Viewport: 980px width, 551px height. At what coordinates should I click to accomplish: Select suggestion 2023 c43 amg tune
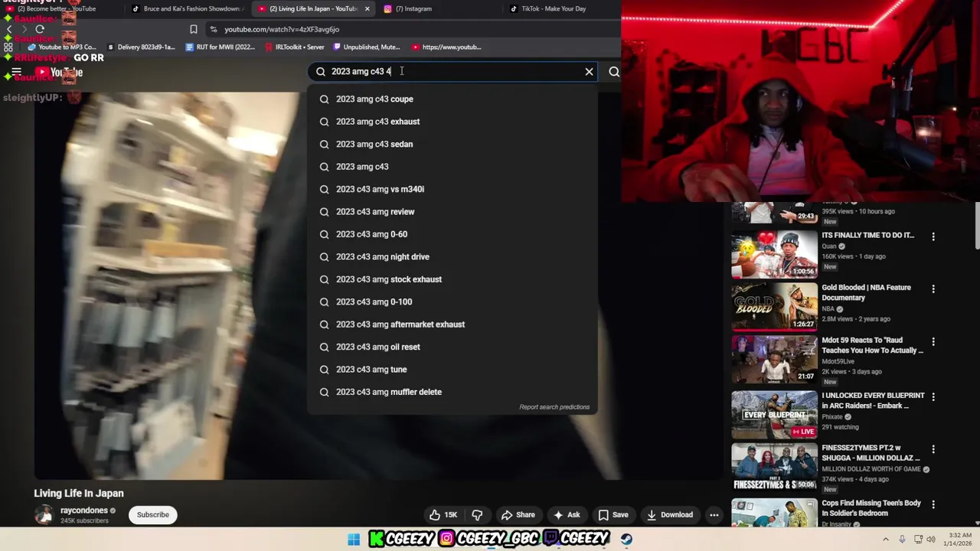(x=452, y=370)
